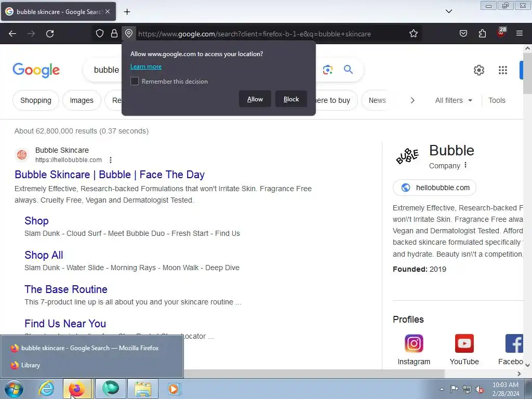Bookmark this page with the star icon
The height and width of the screenshot is (399, 532).
(x=413, y=34)
